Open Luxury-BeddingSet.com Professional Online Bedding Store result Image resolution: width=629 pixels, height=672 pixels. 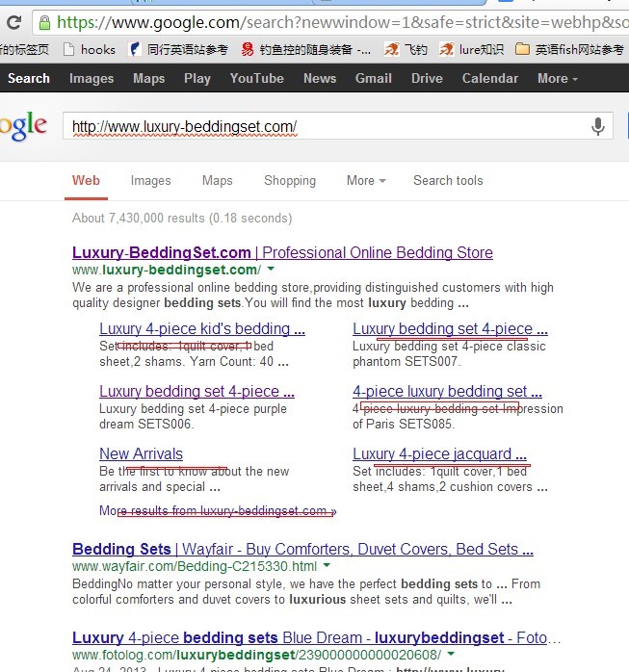pos(282,252)
